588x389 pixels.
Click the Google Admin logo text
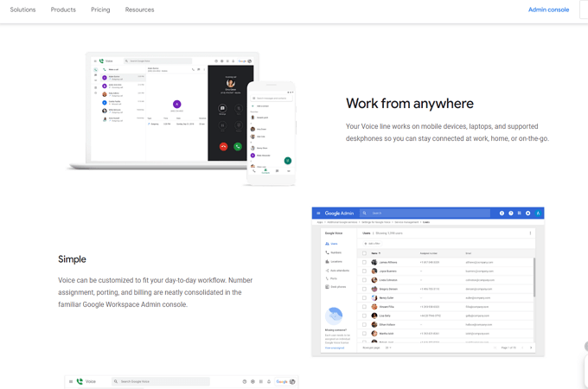tap(339, 214)
